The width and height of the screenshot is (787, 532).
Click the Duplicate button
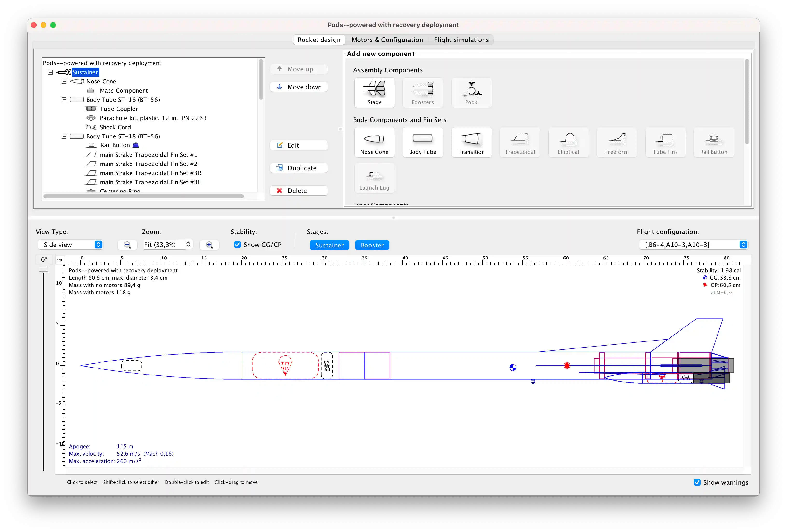click(299, 168)
